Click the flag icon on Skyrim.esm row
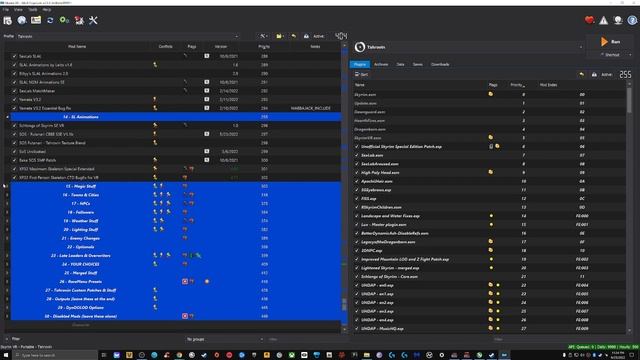640x360 pixels. click(491, 94)
